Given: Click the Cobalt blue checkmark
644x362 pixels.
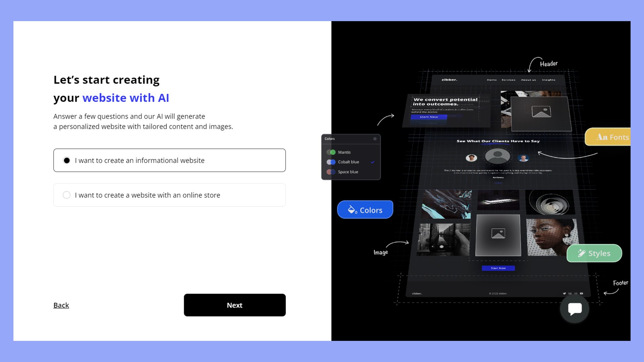Looking at the screenshot, I should coord(373,162).
